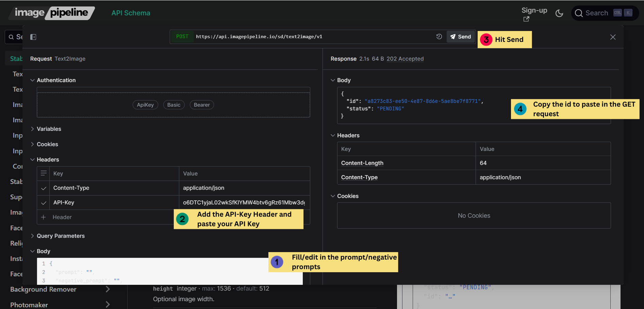Collapse the request Body section
Image resolution: width=644 pixels, height=309 pixels.
click(x=40, y=251)
